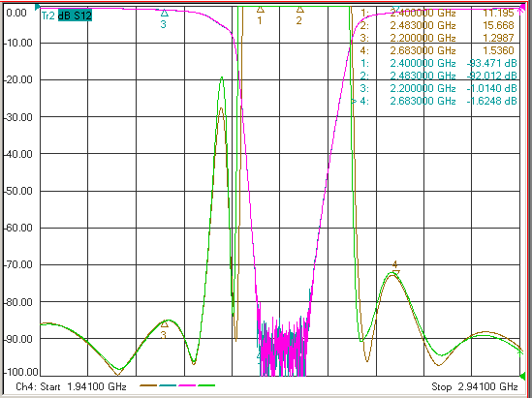Click brown marker 4 at right sidelobe peak
This screenshot has height=398, width=532.
395,271
